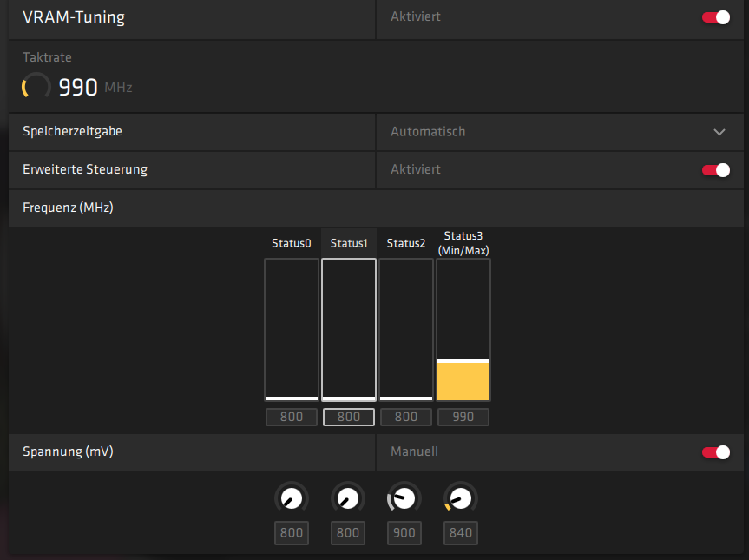Select the highlighted Status1 frequency field
The image size is (749, 560).
pyautogui.click(x=349, y=417)
